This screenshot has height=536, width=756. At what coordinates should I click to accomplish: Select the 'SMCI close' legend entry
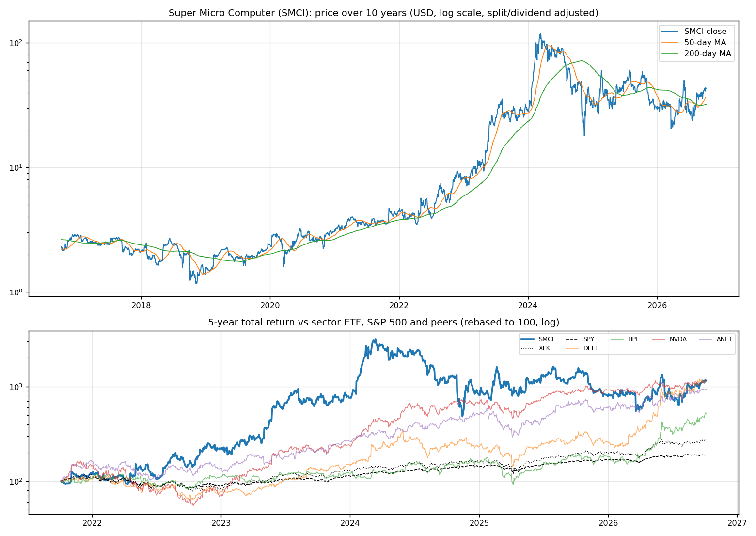pyautogui.click(x=695, y=32)
